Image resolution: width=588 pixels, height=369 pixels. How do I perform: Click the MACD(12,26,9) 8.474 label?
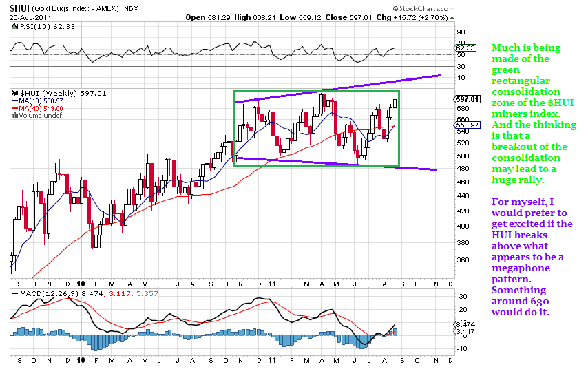click(x=61, y=294)
